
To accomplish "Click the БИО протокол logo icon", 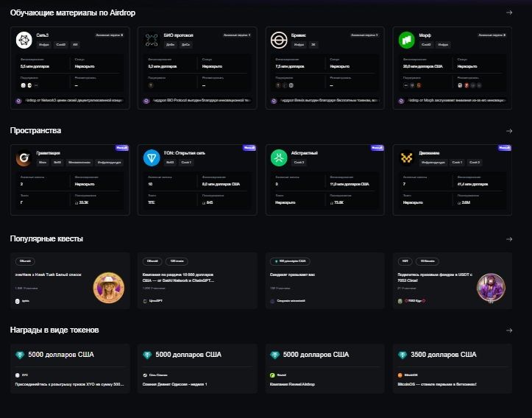I will click(152, 40).
